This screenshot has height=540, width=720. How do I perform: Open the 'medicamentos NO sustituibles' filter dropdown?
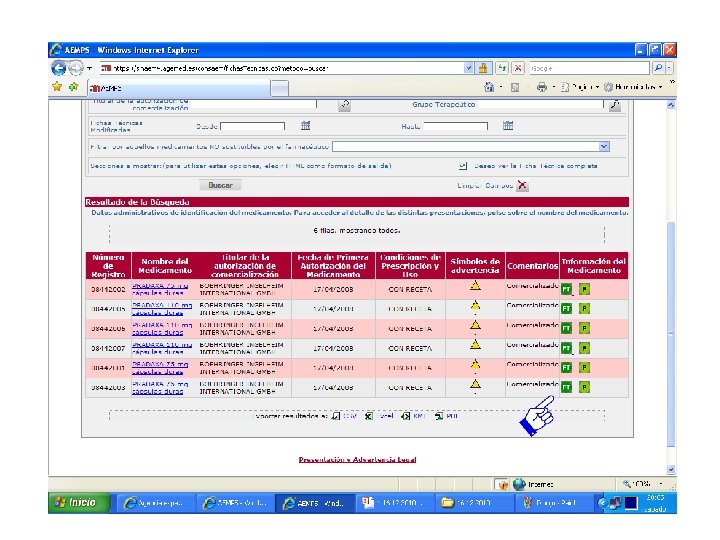pyautogui.click(x=604, y=146)
